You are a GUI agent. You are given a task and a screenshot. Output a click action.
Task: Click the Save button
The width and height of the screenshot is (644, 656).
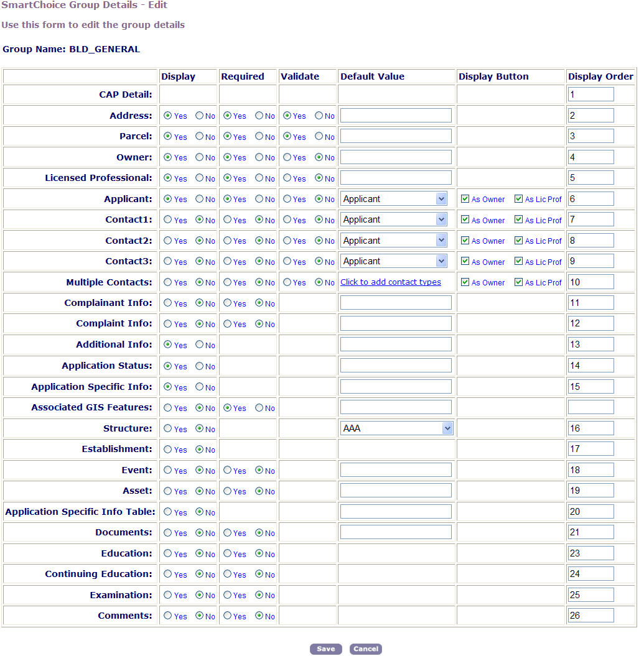pyautogui.click(x=325, y=649)
